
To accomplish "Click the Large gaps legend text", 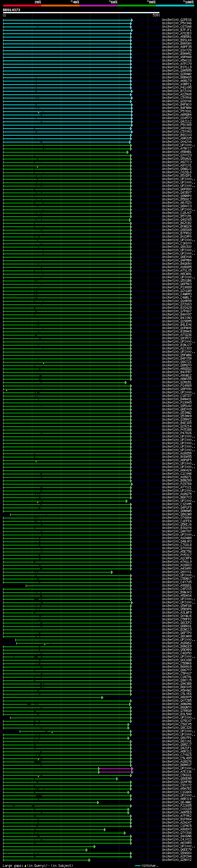I will click(x=37, y=865).
